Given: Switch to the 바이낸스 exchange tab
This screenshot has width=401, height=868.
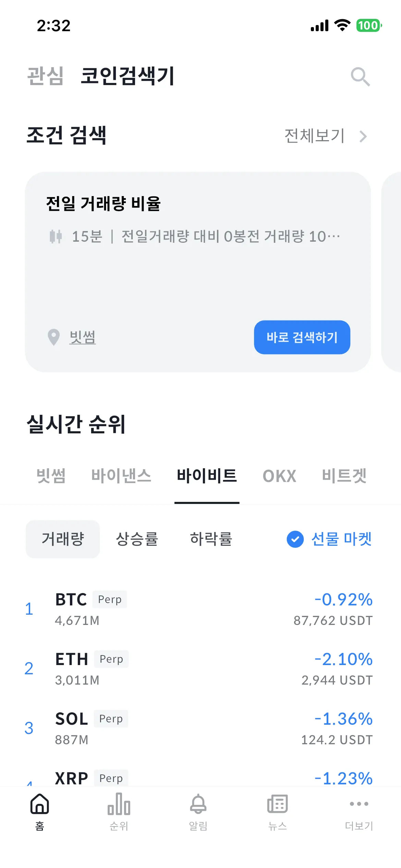Looking at the screenshot, I should pyautogui.click(x=121, y=476).
